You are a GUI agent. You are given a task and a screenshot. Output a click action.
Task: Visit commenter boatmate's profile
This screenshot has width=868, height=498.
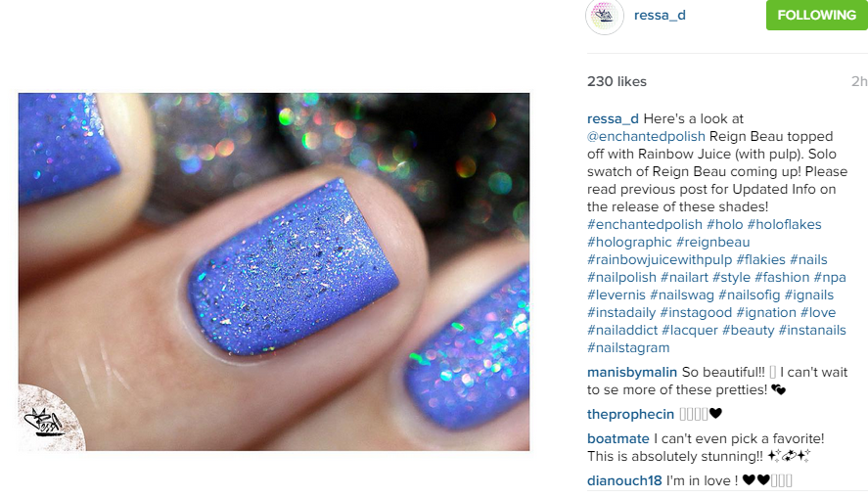(618, 438)
